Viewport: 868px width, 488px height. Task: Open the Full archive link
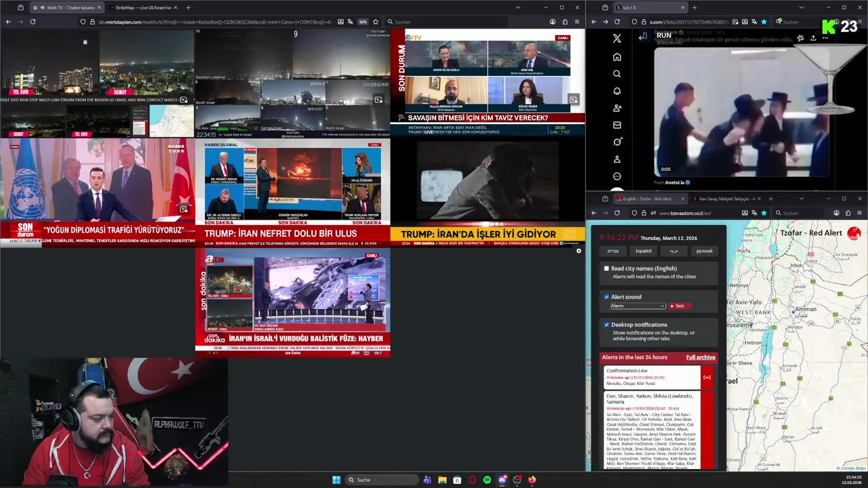(x=701, y=357)
